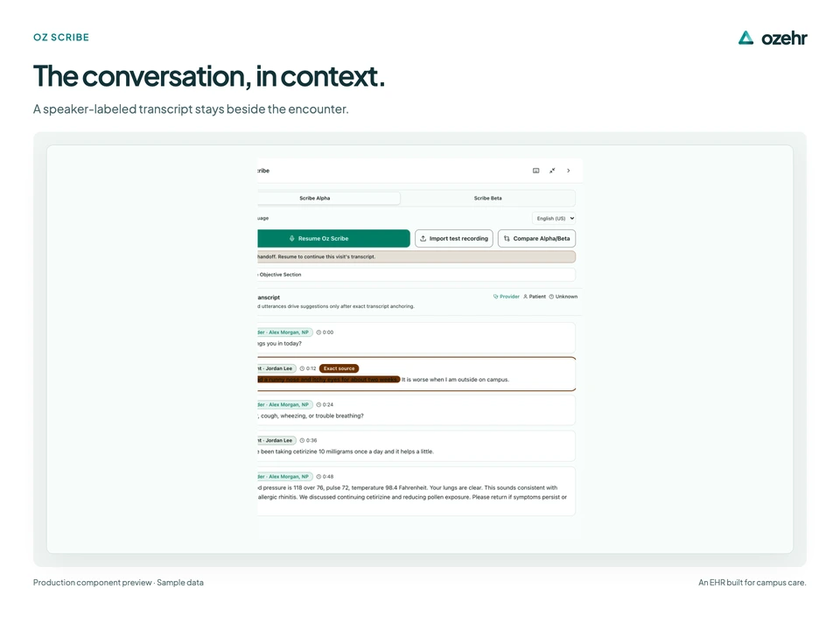The height and width of the screenshot is (630, 840).
Task: Click the collapse arrows icon in Scribe header
Action: (552, 171)
